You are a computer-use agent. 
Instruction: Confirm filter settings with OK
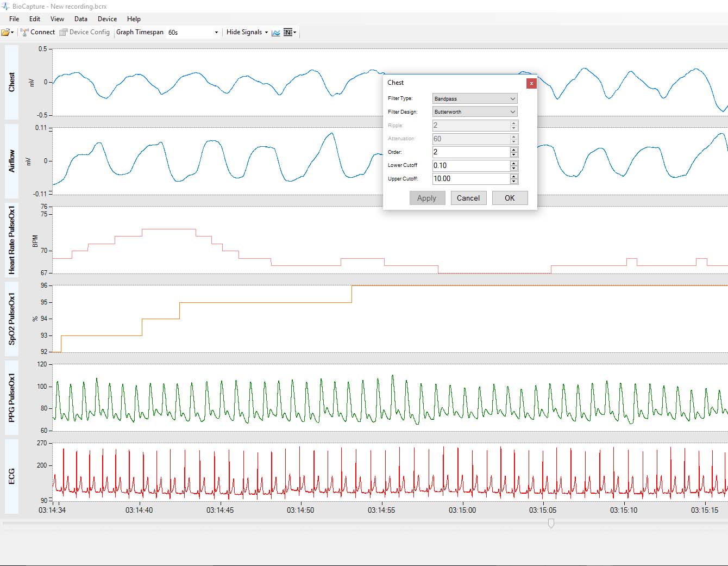click(x=510, y=198)
